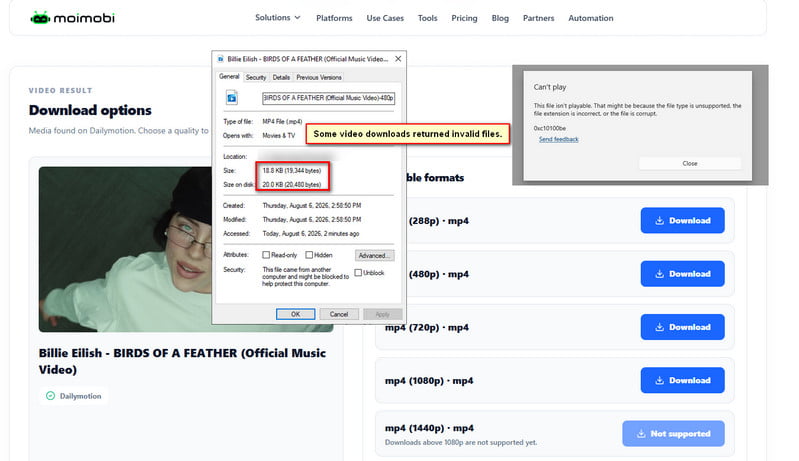Click the Not supported 1440p button
Viewport: 799px width, 461px height.
point(673,433)
